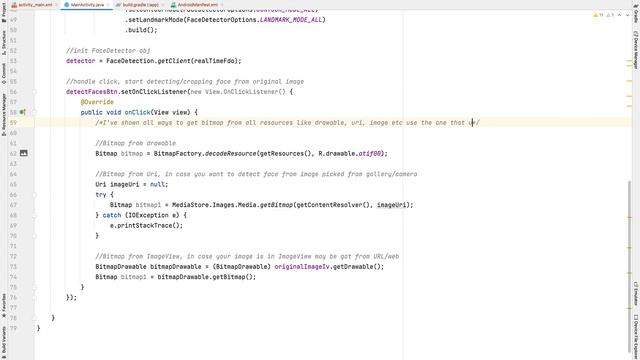The height and width of the screenshot is (360, 640).
Task: Click 'e.printStackTrace();' line
Action: coord(146,225)
